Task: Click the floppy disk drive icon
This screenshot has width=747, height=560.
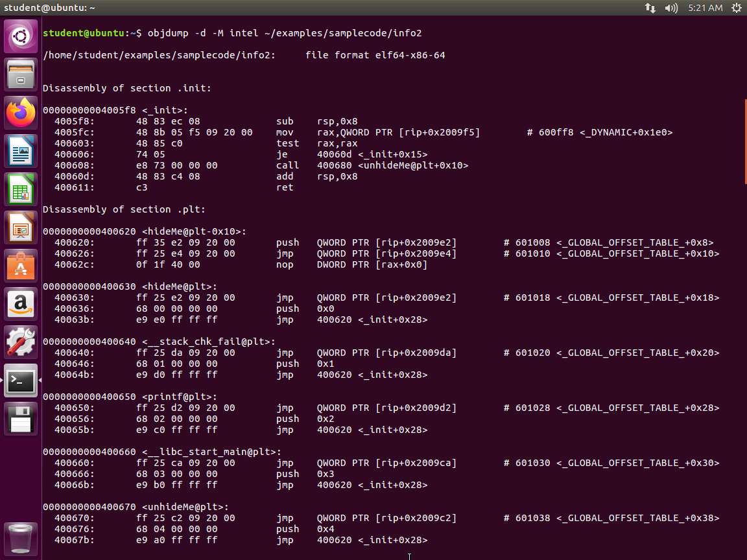Action: coord(21,419)
